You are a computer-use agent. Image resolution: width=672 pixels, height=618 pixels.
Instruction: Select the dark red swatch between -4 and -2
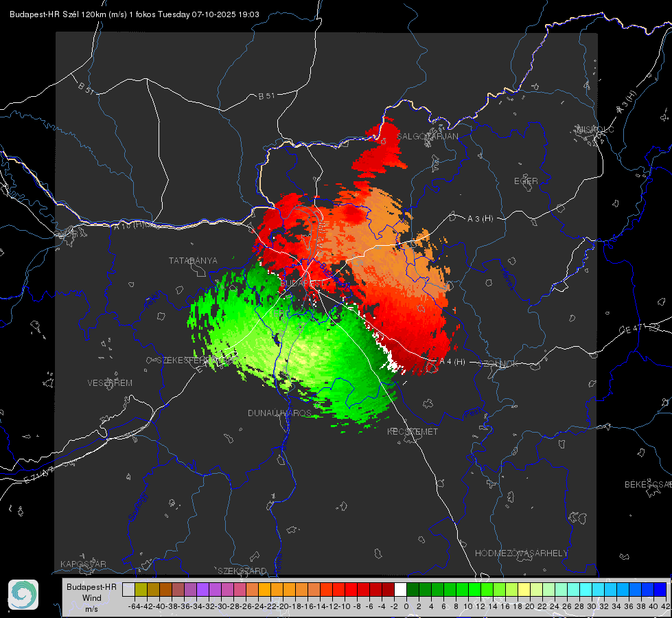pyautogui.click(x=388, y=589)
